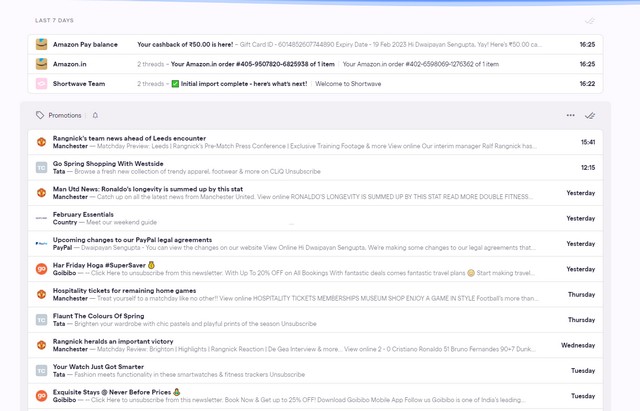This screenshot has height=411, width=640.
Task: Open 'Har Friday Hoga #SuperSaver' email
Action: [316, 269]
